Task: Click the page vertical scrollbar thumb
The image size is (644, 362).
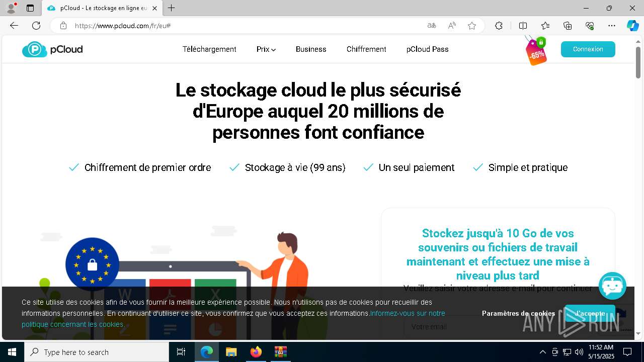Action: [638, 62]
